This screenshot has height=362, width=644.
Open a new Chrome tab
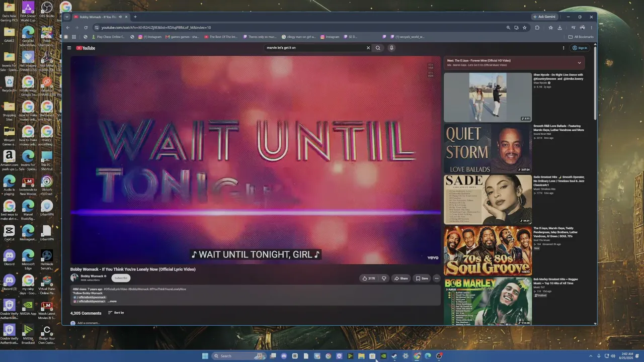(135, 17)
